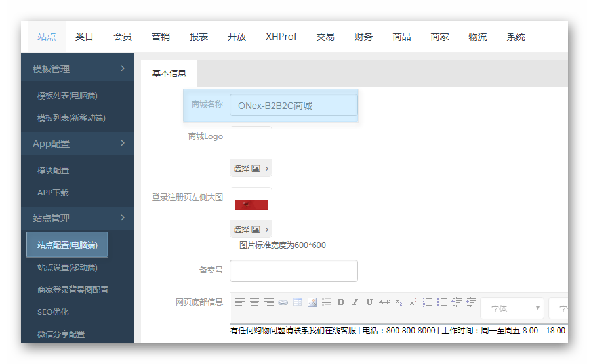The image size is (589, 364).
Task: Open the 交易 top menu
Action: point(325,37)
